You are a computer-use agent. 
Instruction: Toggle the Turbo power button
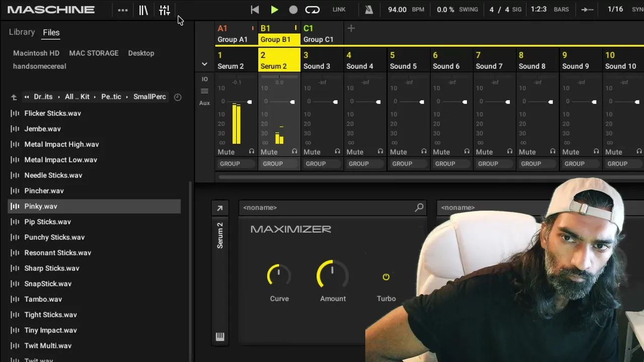pyautogui.click(x=386, y=277)
